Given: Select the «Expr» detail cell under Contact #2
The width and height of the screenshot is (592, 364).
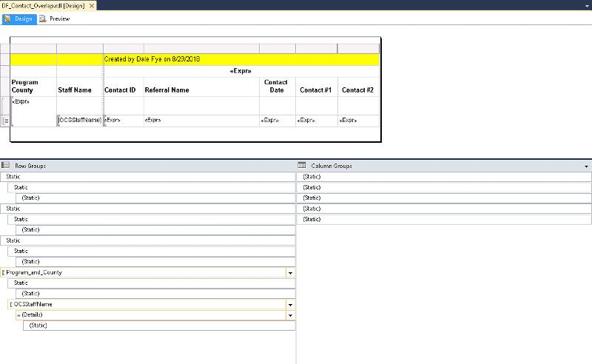Looking at the screenshot, I should pyautogui.click(x=359, y=121).
